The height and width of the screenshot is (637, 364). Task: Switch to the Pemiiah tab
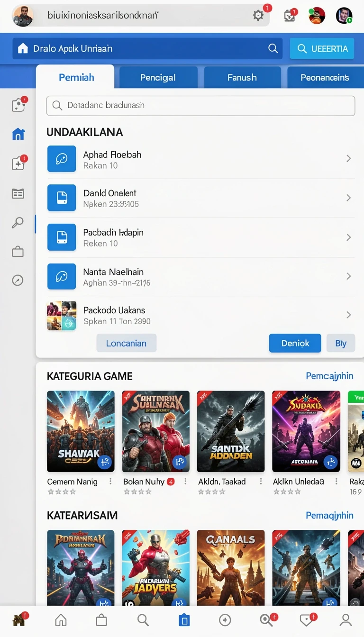click(x=76, y=77)
